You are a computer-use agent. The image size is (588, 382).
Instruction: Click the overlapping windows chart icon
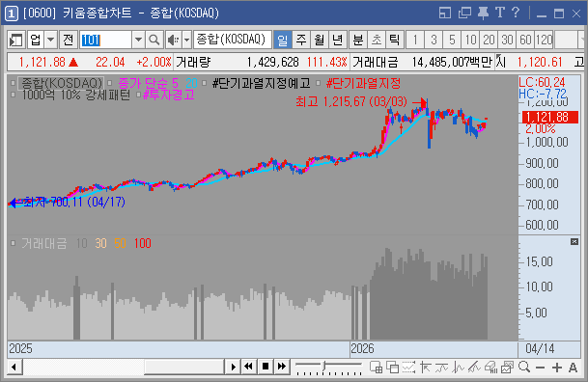(x=393, y=368)
